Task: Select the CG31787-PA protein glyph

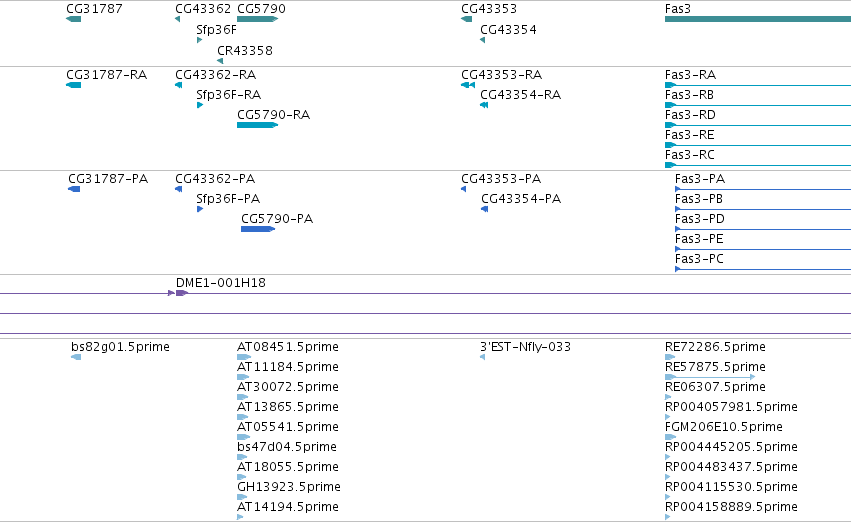Action: [74, 189]
